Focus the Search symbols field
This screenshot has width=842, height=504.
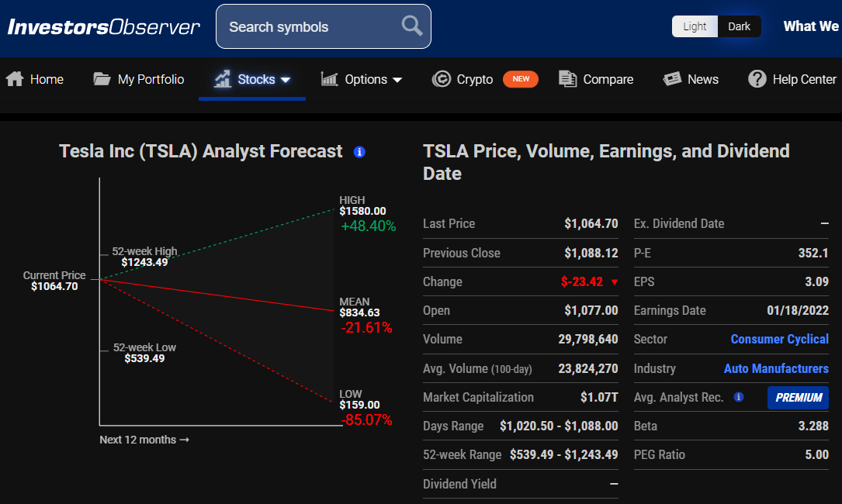point(324,26)
